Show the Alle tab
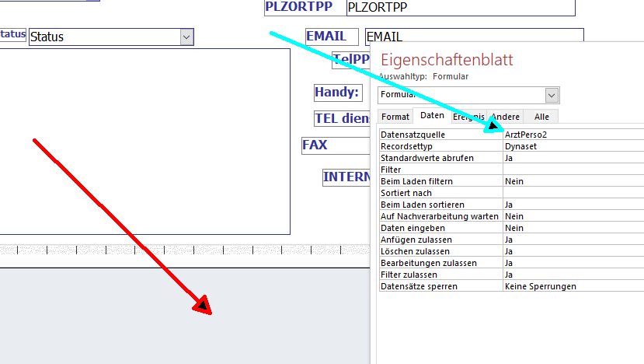This screenshot has width=644, height=364. coord(541,117)
